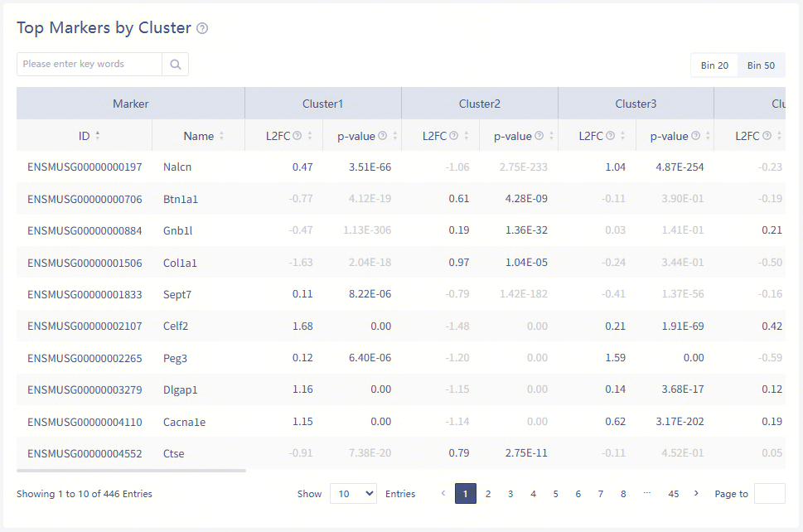Click the previous page arrow
This screenshot has width=803, height=532.
click(443, 494)
